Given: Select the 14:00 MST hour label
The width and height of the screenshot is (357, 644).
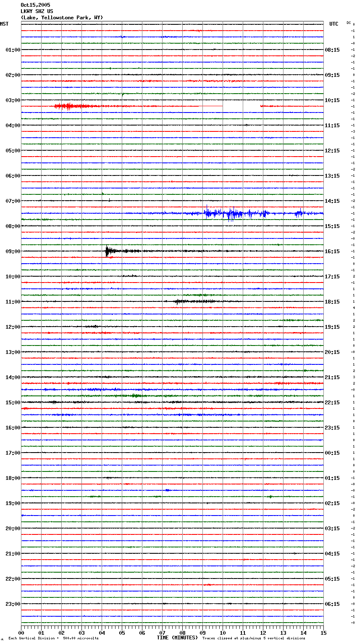Looking at the screenshot, I should point(13,377).
